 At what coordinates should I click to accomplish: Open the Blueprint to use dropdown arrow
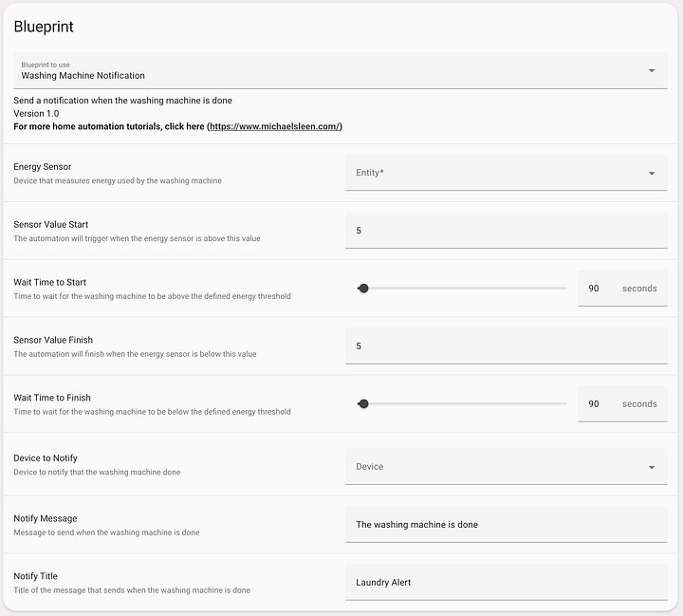[x=652, y=70]
